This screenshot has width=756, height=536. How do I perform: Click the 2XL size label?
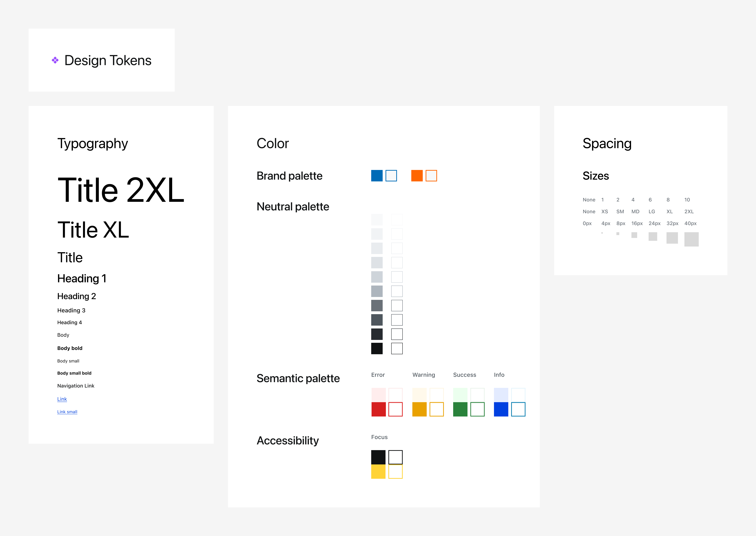689,212
